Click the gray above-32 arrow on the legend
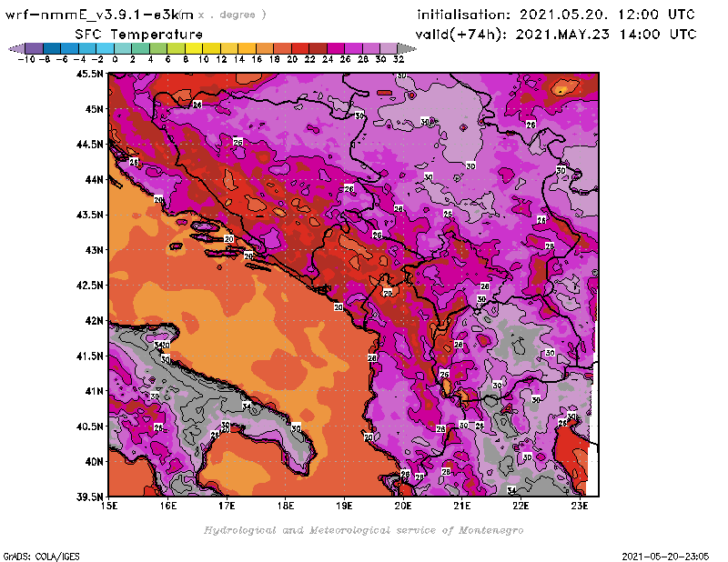 pyautogui.click(x=407, y=48)
